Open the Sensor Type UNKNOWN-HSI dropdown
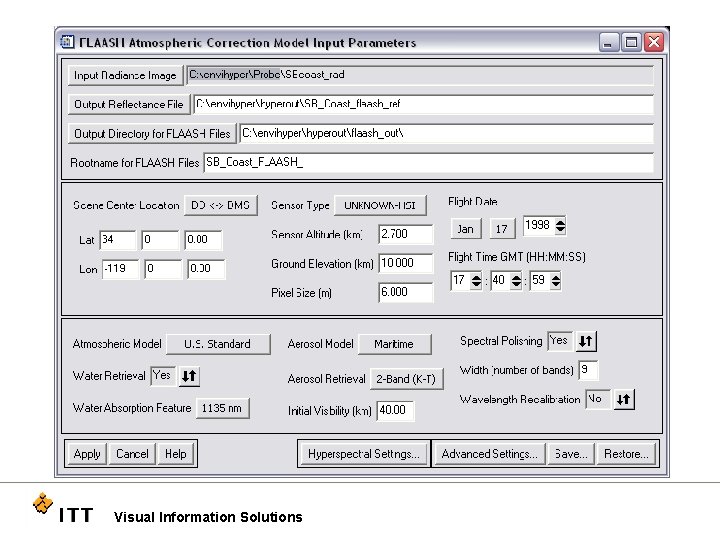The height and width of the screenshot is (540, 720). click(x=380, y=206)
